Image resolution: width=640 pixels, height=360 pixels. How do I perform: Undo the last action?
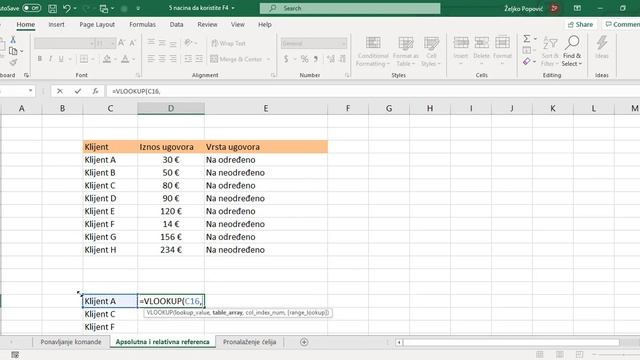(67, 8)
